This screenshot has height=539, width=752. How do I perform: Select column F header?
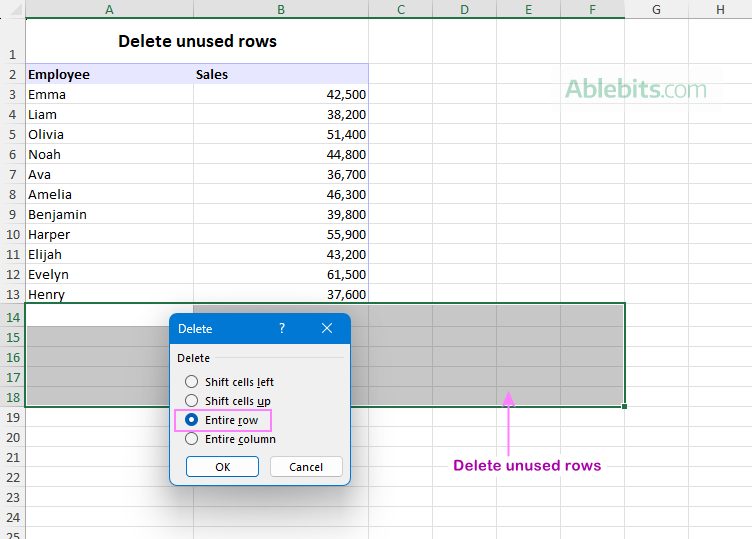coord(592,9)
